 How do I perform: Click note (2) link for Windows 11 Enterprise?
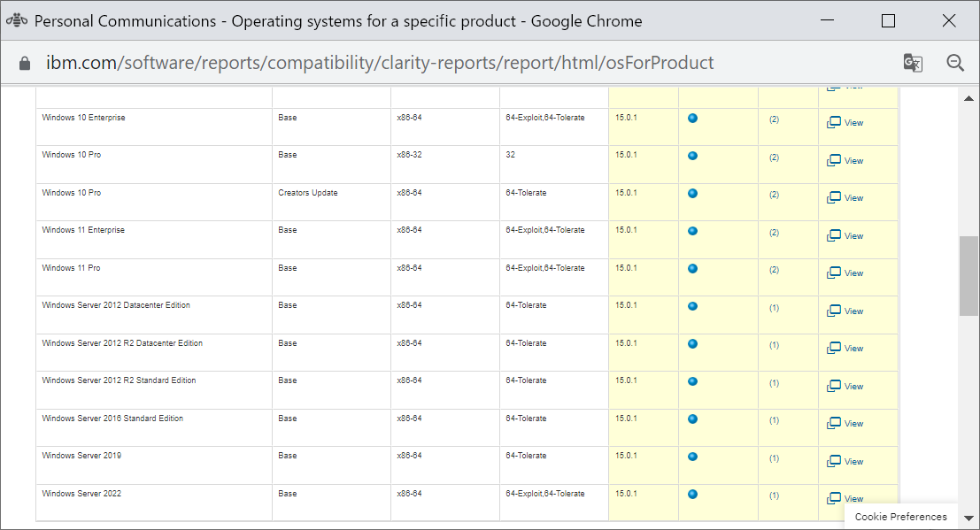point(774,233)
